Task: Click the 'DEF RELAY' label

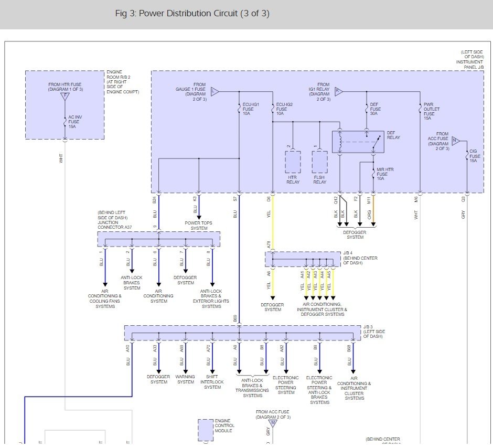Action: tap(393, 135)
